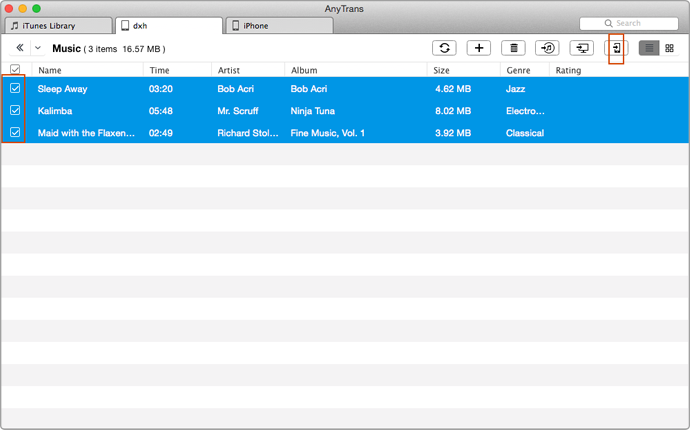
Task: Sort by the Size column header
Action: pos(441,70)
